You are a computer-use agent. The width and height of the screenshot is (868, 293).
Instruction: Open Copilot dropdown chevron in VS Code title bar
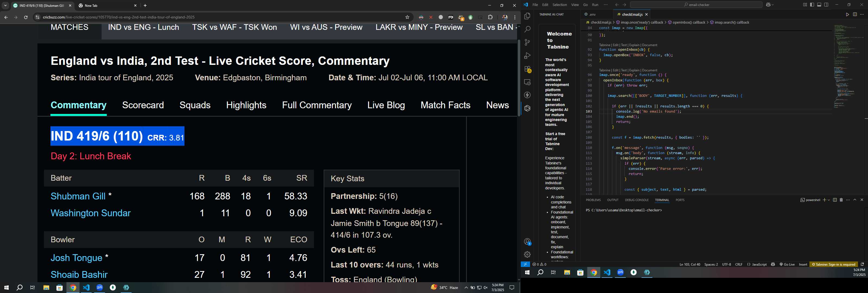(x=773, y=5)
